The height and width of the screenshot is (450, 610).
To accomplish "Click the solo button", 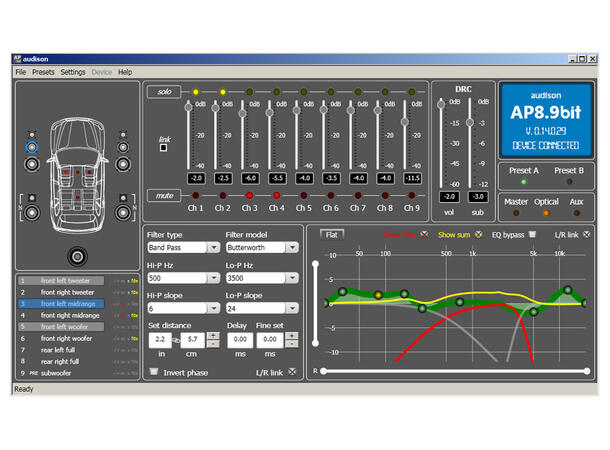I will (164, 92).
